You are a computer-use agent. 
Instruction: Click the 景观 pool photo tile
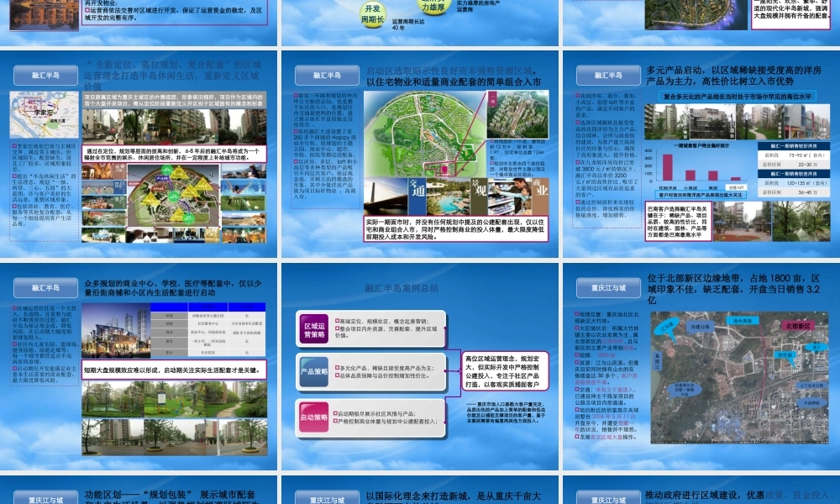(x=456, y=197)
